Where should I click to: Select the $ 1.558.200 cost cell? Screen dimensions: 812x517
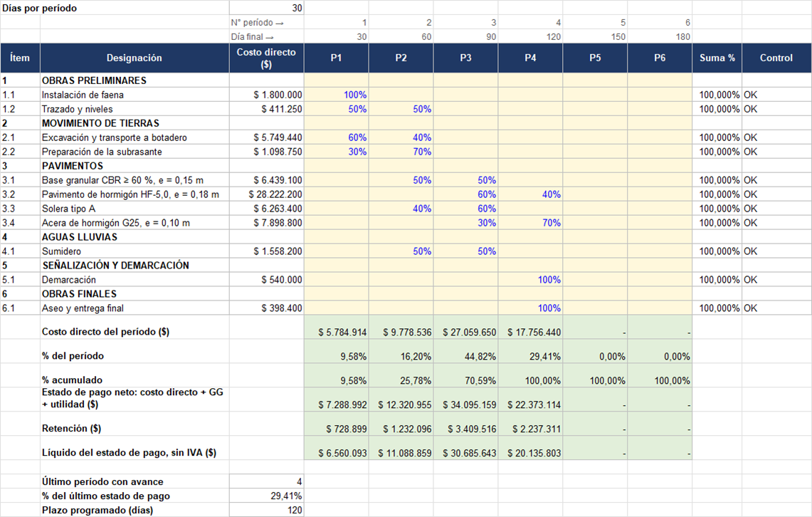[267, 251]
